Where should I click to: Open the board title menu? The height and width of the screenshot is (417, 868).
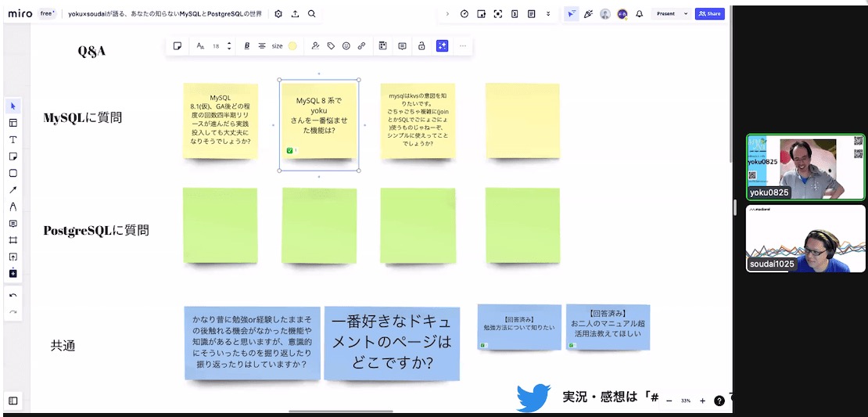(164, 14)
